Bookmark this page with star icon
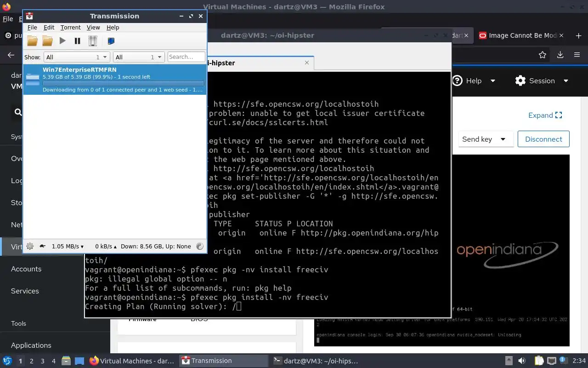This screenshot has width=588, height=368. pyautogui.click(x=543, y=55)
